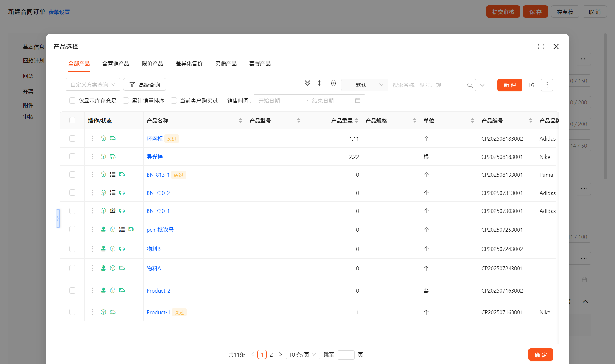The image size is (615, 364).
Task: Sort by 单位 column arrows
Action: coord(472,121)
